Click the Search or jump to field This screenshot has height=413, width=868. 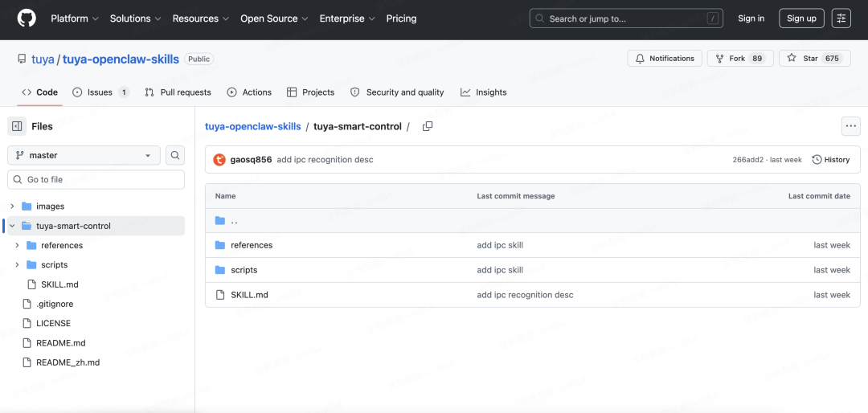626,18
